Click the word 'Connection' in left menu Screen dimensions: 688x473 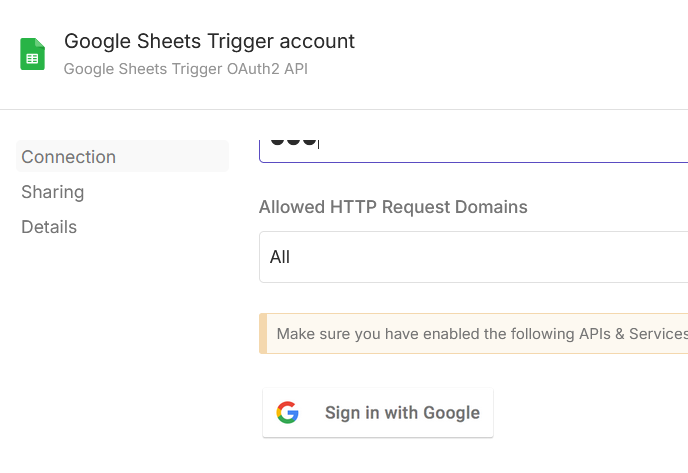click(68, 157)
